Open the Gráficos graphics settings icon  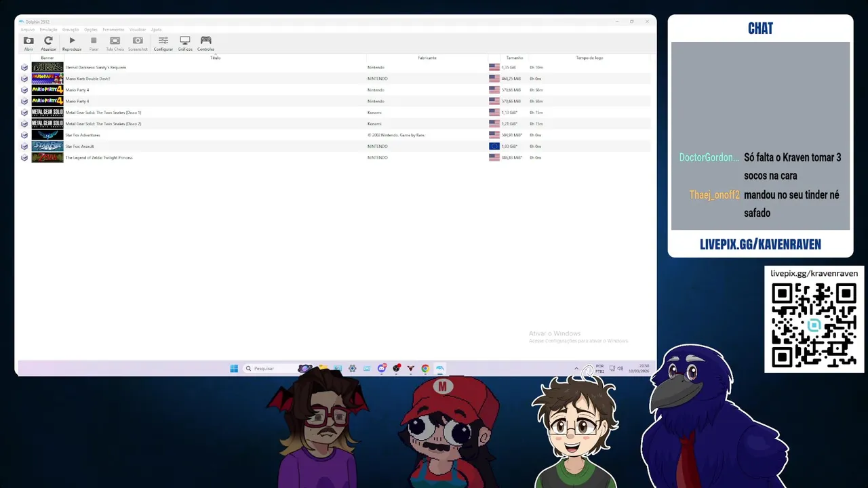pos(185,43)
